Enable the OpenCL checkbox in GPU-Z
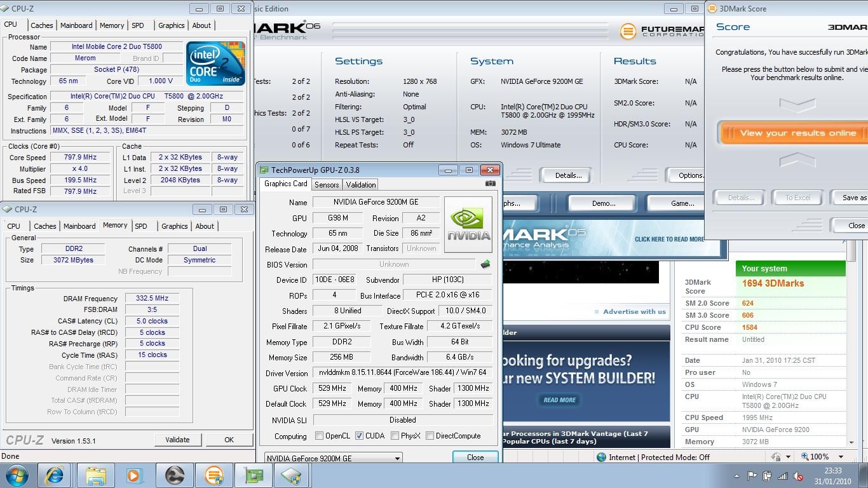 click(x=320, y=436)
